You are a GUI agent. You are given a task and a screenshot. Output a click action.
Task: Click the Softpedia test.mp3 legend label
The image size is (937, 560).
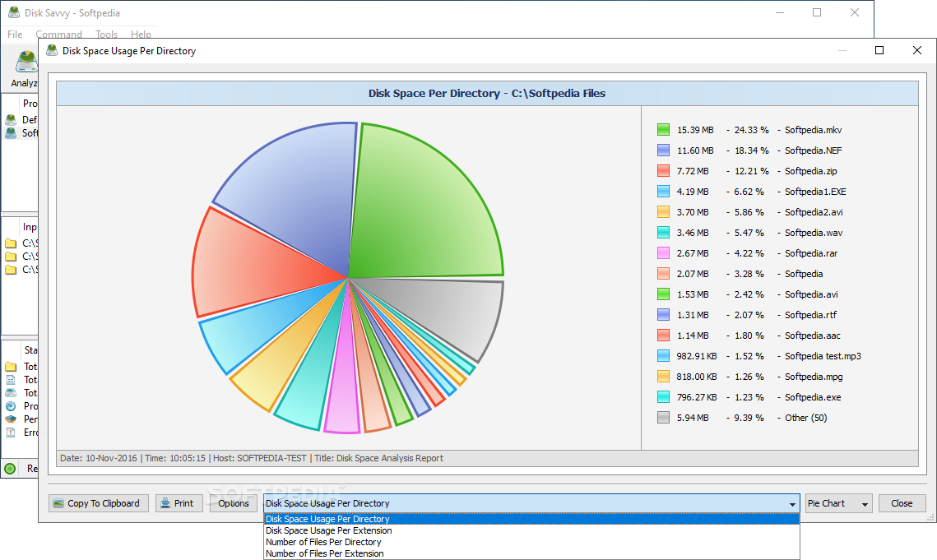click(823, 356)
